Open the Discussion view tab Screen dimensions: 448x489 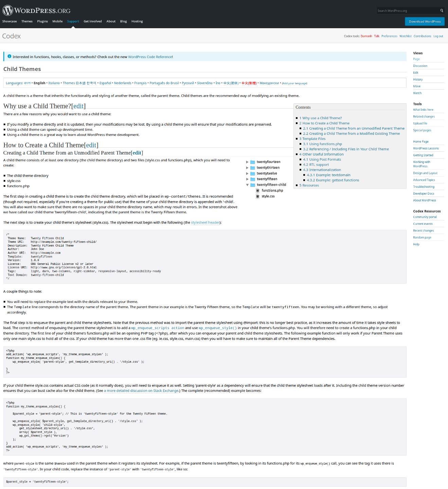point(420,66)
